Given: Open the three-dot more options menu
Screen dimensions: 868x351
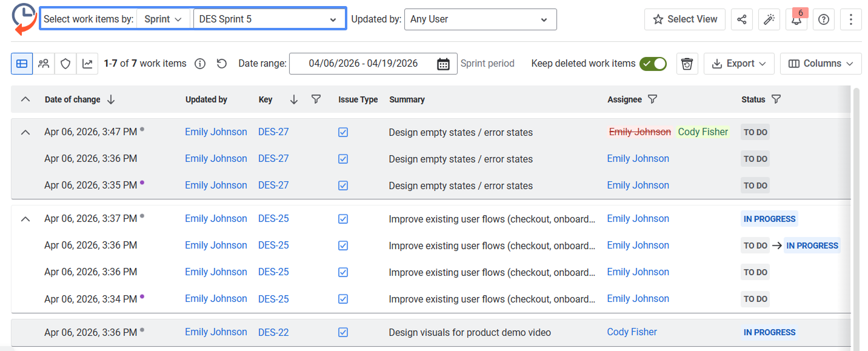Looking at the screenshot, I should click(851, 19).
